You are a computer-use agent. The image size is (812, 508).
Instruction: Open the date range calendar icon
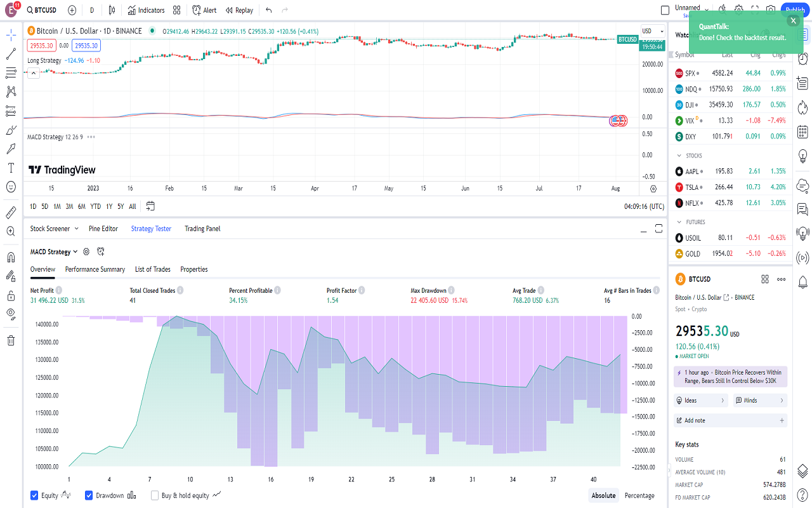(150, 206)
